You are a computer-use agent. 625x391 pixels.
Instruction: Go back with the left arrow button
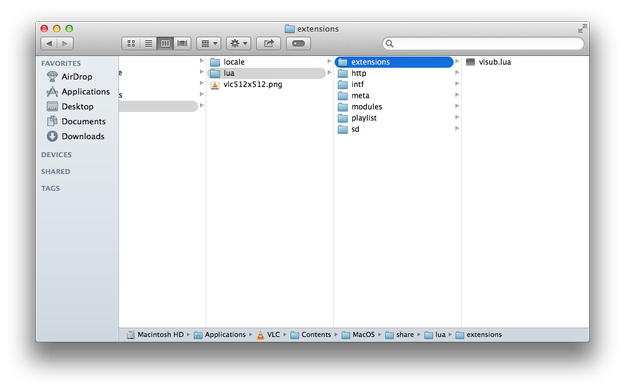click(49, 43)
